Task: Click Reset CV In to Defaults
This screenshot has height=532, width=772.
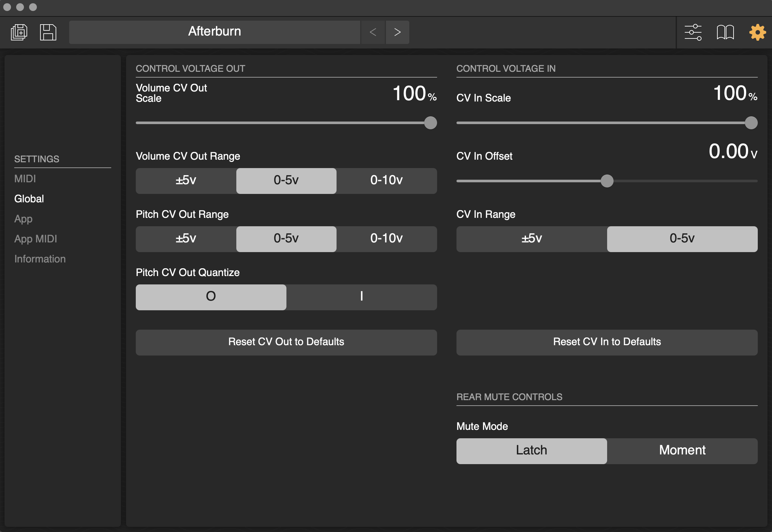Action: pos(607,342)
